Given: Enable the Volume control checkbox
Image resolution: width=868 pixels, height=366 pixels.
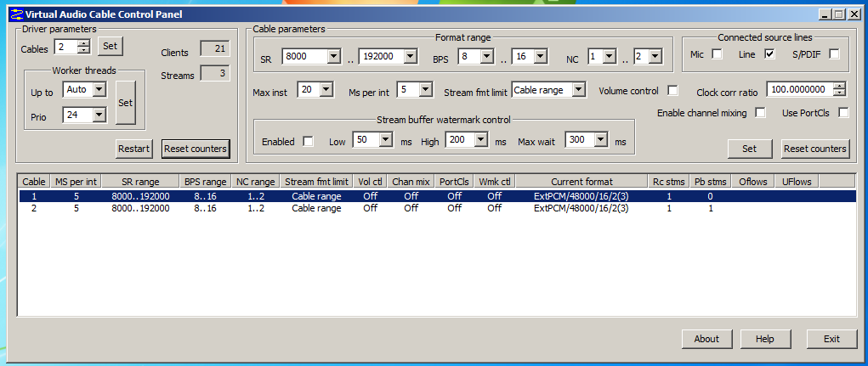Looking at the screenshot, I should [x=673, y=90].
